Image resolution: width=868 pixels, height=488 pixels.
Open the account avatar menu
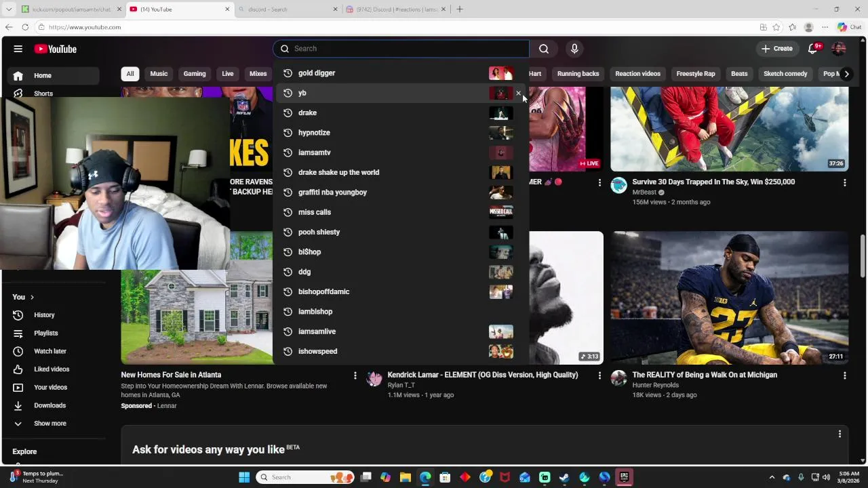coord(839,49)
